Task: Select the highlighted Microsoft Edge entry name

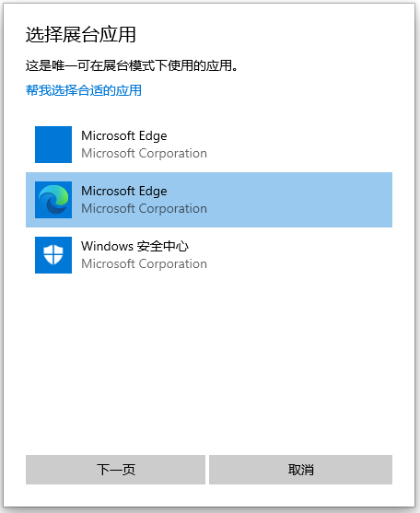Action: [x=124, y=191]
